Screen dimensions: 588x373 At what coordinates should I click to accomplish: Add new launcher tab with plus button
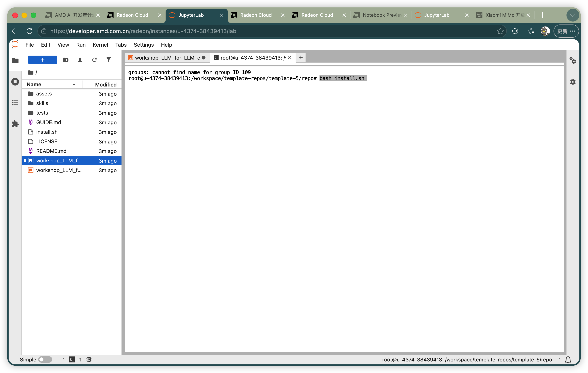301,58
